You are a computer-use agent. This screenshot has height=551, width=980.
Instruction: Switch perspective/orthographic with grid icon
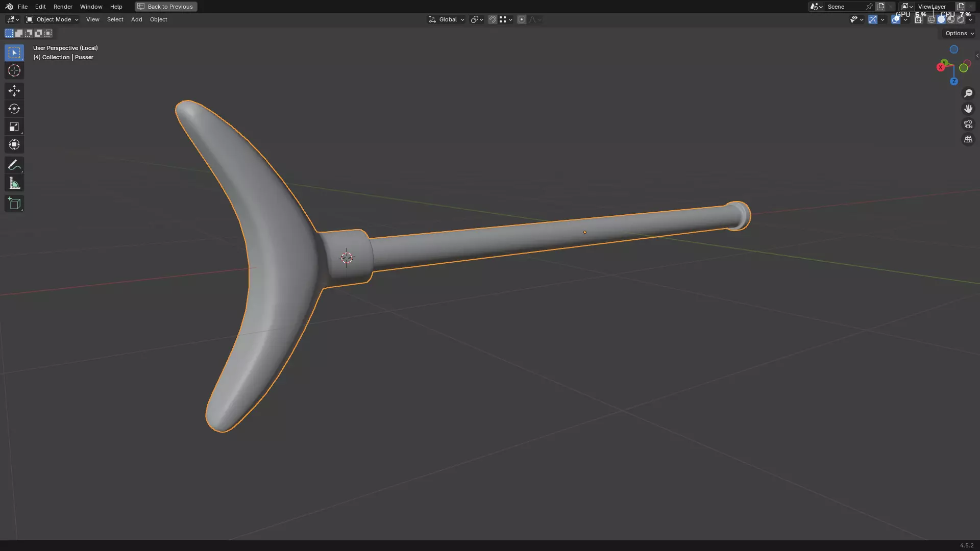click(968, 139)
